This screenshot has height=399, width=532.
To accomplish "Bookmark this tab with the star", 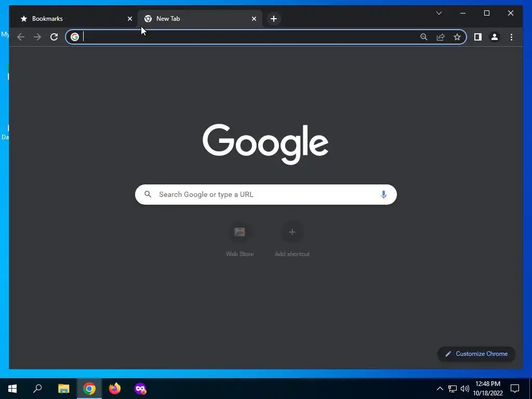I will (457, 37).
